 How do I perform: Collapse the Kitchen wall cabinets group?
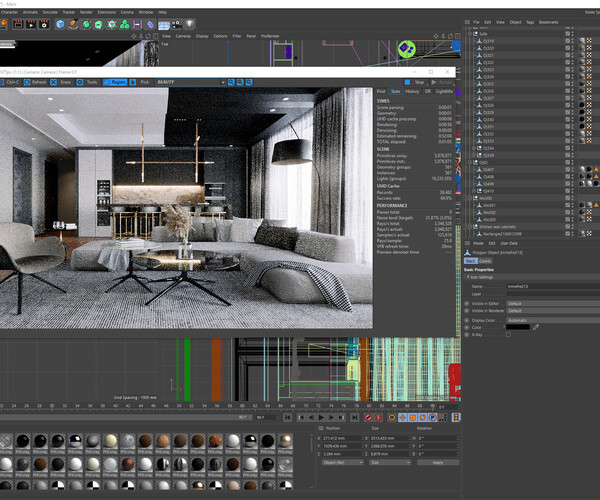coord(470,226)
